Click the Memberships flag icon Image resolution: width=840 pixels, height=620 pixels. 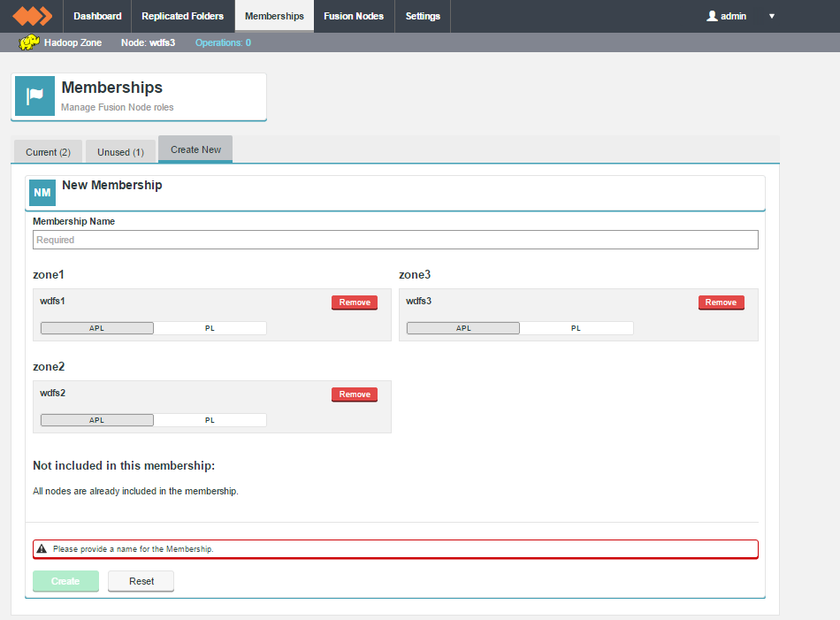pos(34,96)
